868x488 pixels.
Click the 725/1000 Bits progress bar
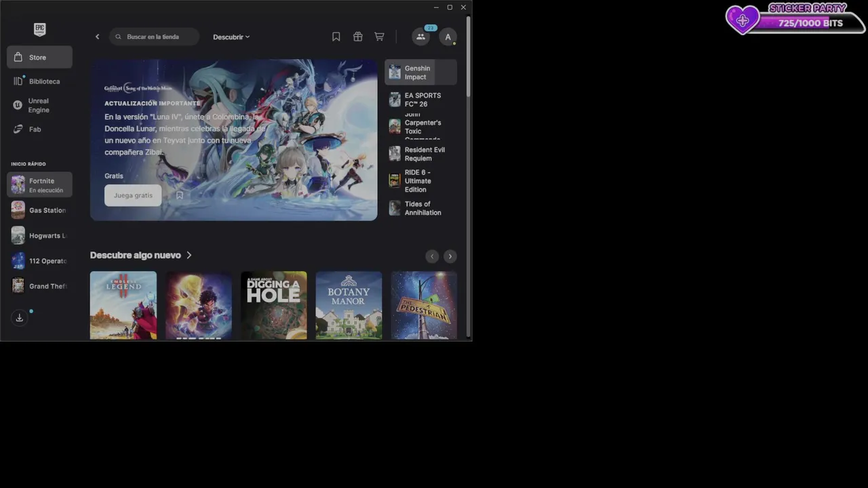(811, 23)
